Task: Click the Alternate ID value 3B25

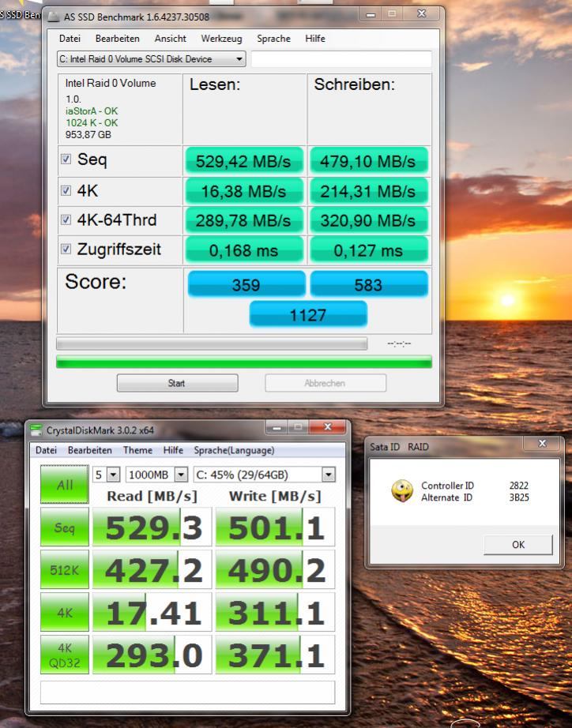Action: [x=519, y=497]
